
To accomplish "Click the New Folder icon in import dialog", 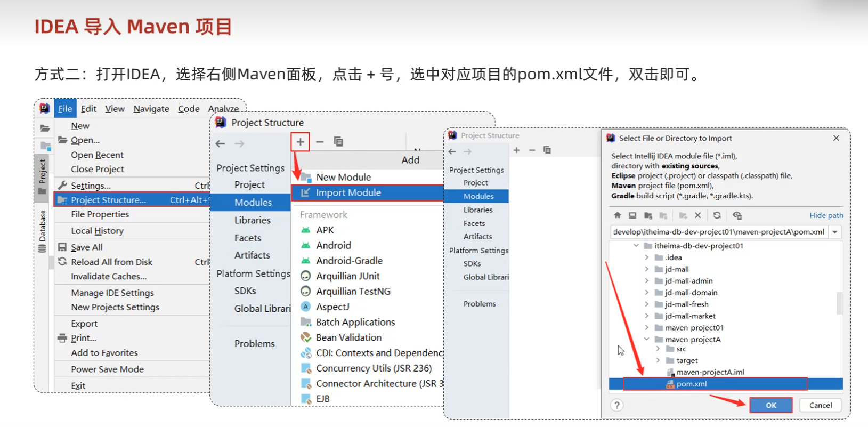I will (x=683, y=215).
